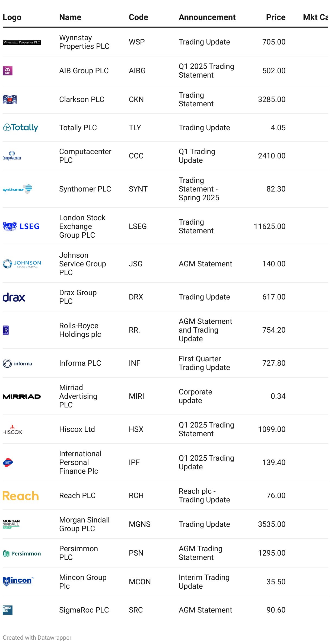The image size is (331, 644).
Task: Click the Announcement column header
Action: tap(207, 17)
